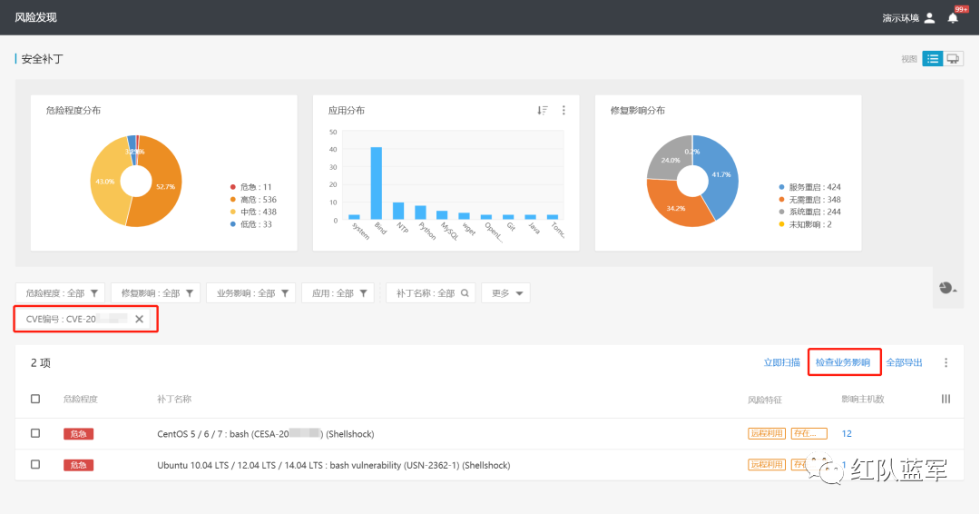Sort the 应用分布 chart with sort icon
980x514 pixels.
coord(543,110)
